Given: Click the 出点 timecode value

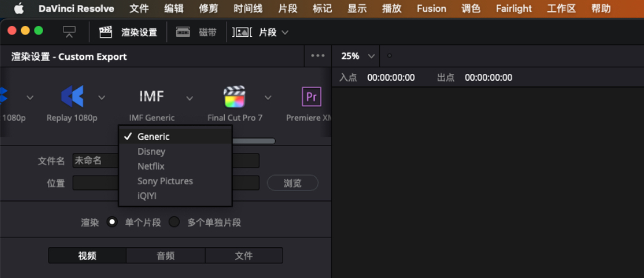Looking at the screenshot, I should [488, 78].
